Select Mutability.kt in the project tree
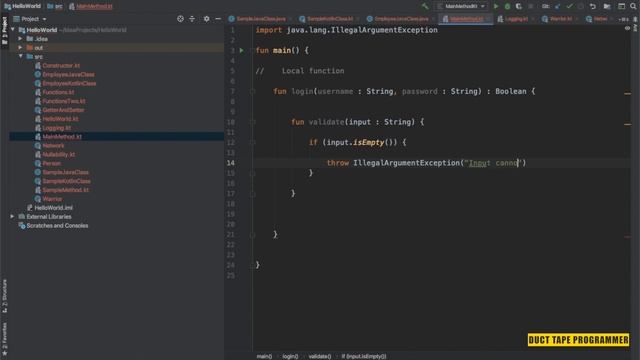The height and width of the screenshot is (360, 640). click(59, 154)
